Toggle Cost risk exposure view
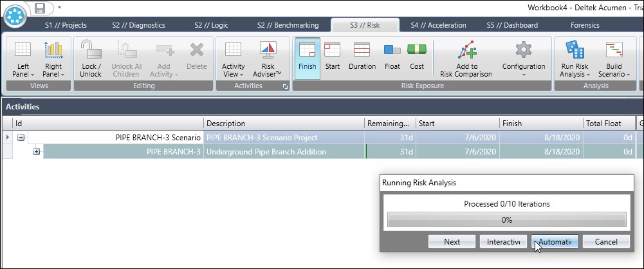This screenshot has width=644, height=269. (x=417, y=59)
